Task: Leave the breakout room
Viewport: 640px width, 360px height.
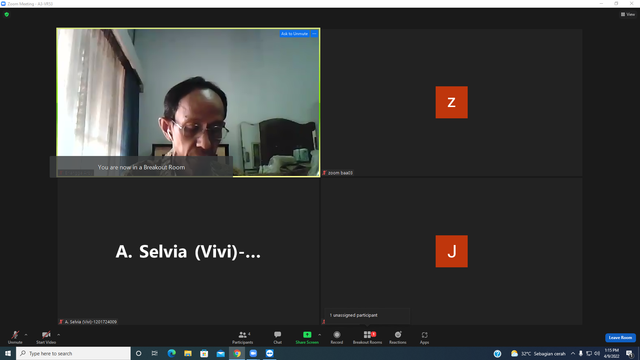Action: [620, 338]
